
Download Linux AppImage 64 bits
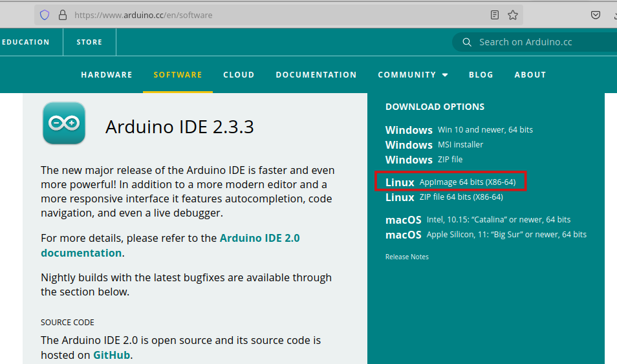coord(450,182)
